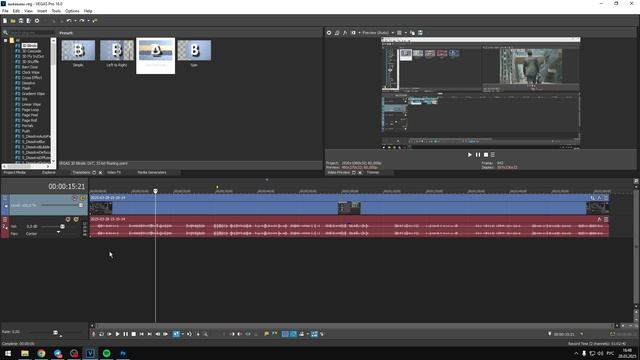Open the overlays dropdown arrow in preview toolbar
This screenshot has height=360, width=640.
[x=405, y=33]
